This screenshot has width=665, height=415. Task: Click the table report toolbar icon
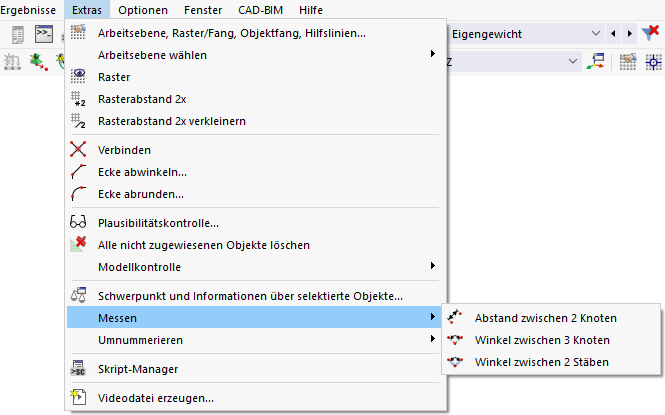[18, 34]
